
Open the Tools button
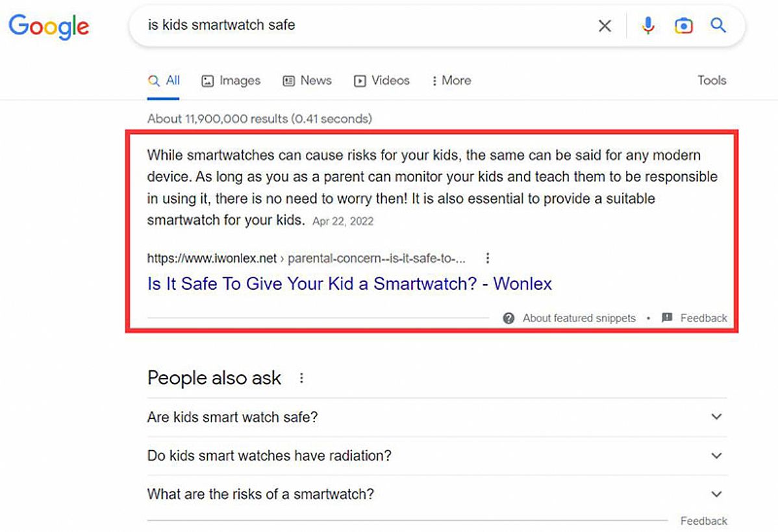pyautogui.click(x=712, y=81)
